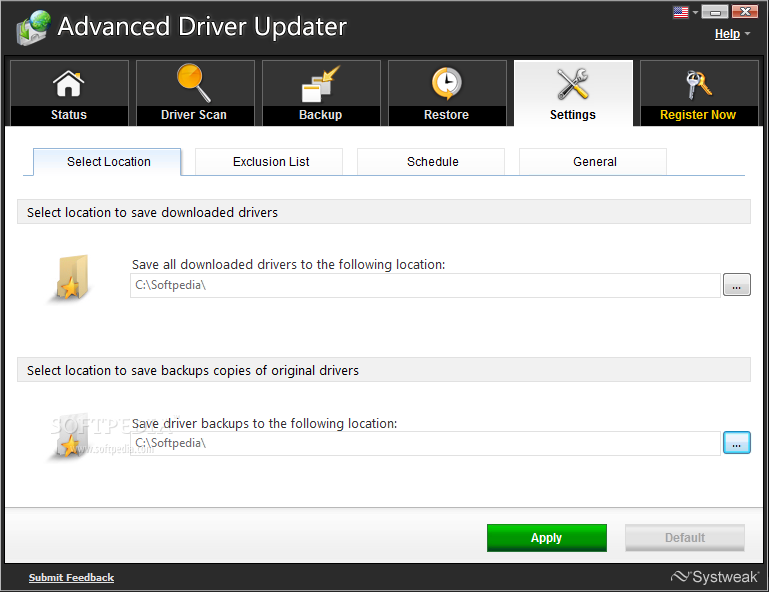Screen dimensions: 769x592
Task: Switch to Select Location subtab
Action: coord(107,162)
